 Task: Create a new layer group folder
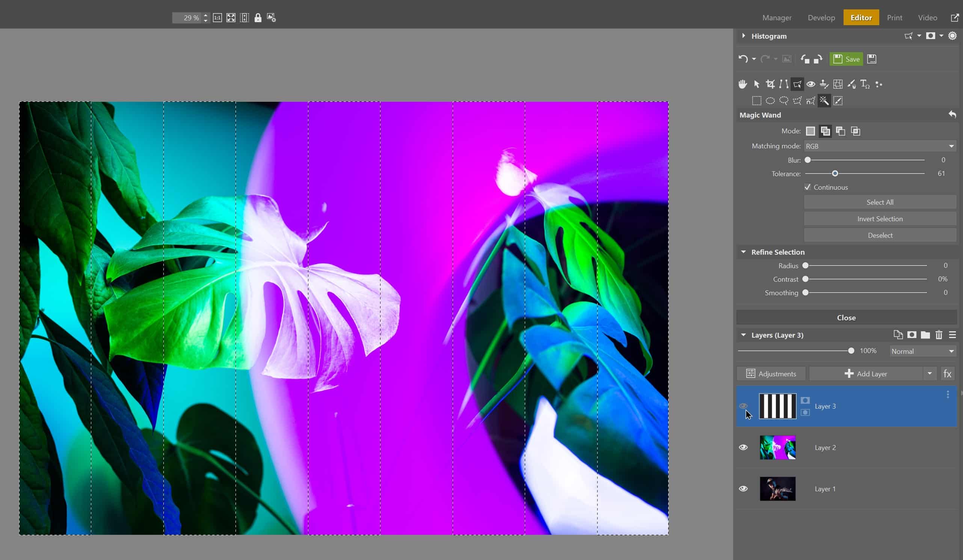point(925,335)
